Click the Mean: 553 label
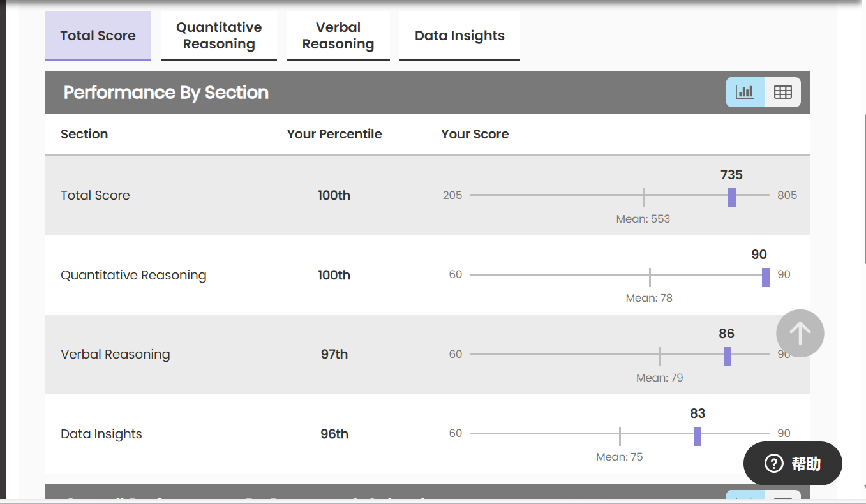866x504 pixels. click(x=643, y=219)
